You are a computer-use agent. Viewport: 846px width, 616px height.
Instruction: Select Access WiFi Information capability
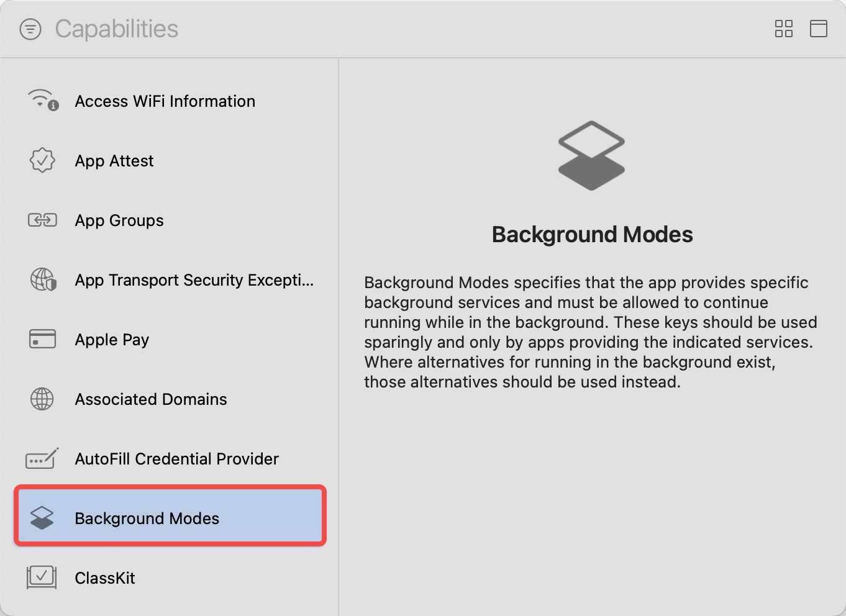tap(165, 101)
